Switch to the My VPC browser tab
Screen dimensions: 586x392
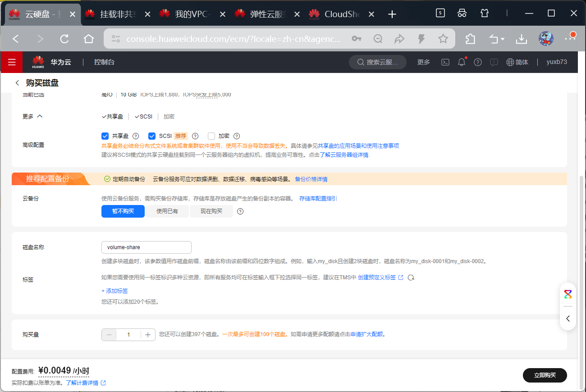click(192, 14)
